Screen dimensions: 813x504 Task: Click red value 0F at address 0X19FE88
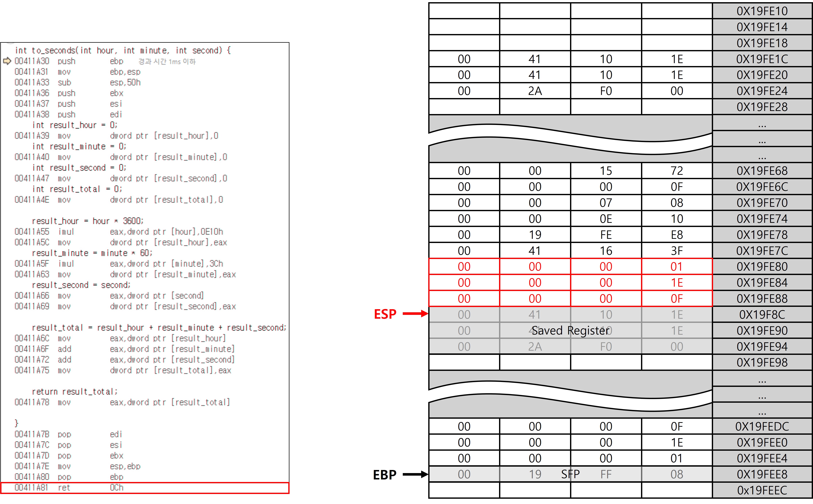point(677,299)
